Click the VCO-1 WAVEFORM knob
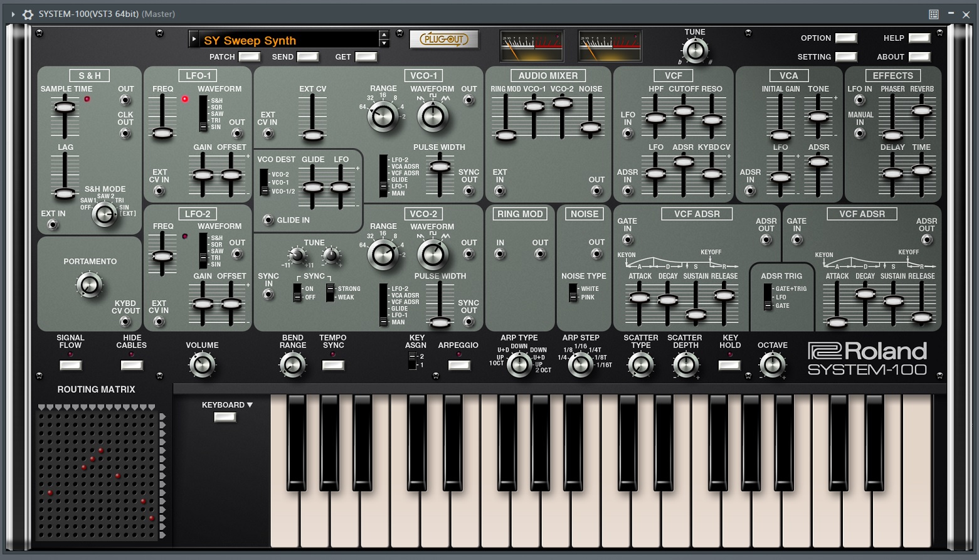Image resolution: width=979 pixels, height=560 pixels. (433, 116)
